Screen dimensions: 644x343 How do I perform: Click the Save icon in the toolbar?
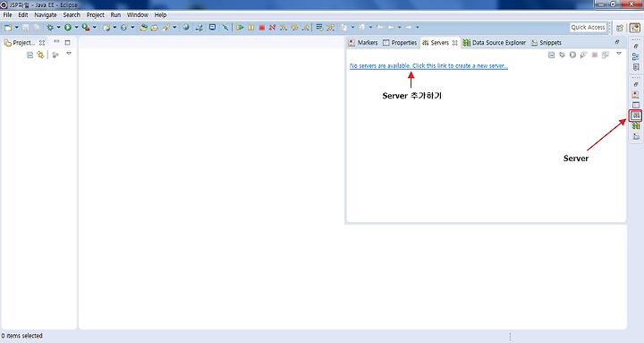pyautogui.click(x=25, y=28)
